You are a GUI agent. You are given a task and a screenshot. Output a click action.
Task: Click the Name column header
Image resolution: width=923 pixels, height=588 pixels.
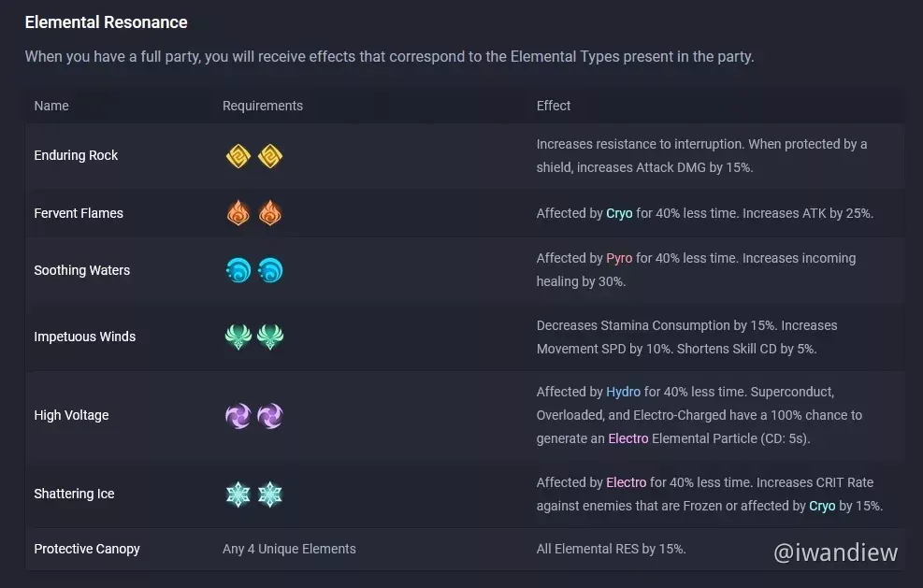coord(51,106)
